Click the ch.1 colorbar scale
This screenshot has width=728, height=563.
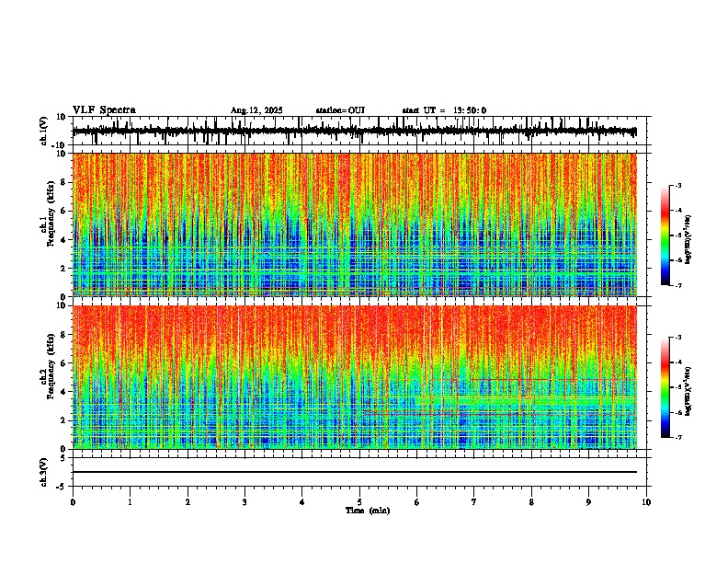[x=665, y=236]
